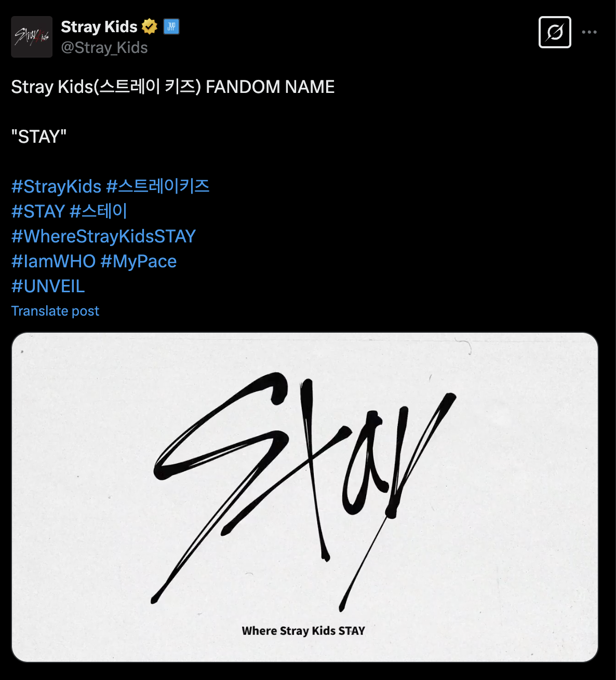Viewport: 616px width, 680px height.
Task: Click the #MyPace hashtag
Action: click(139, 261)
